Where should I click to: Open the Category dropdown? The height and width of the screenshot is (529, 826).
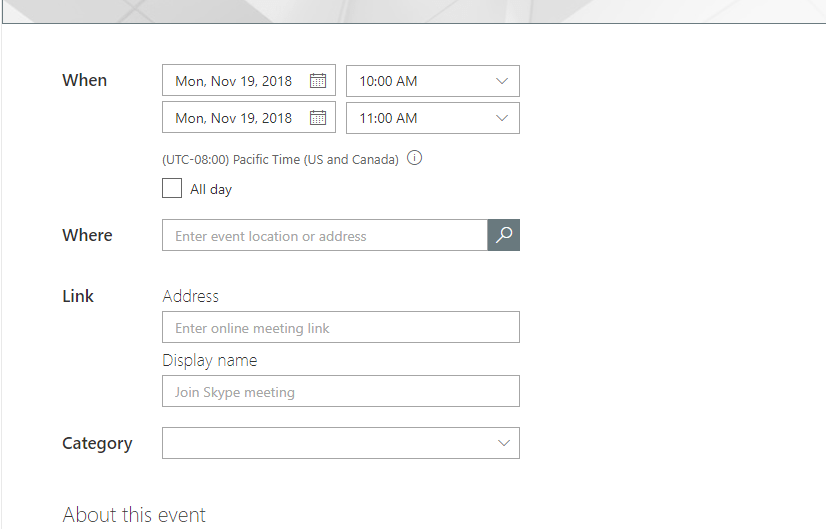pos(504,443)
